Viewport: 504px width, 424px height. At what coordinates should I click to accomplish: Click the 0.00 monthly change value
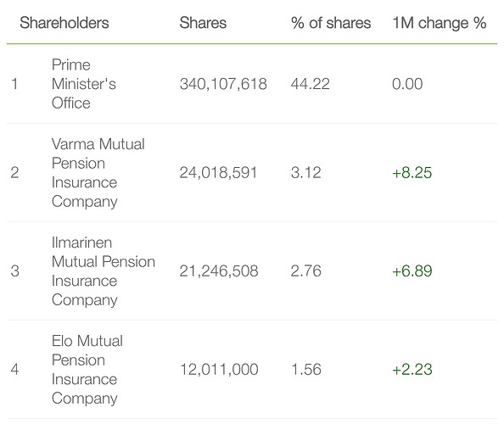pos(407,84)
